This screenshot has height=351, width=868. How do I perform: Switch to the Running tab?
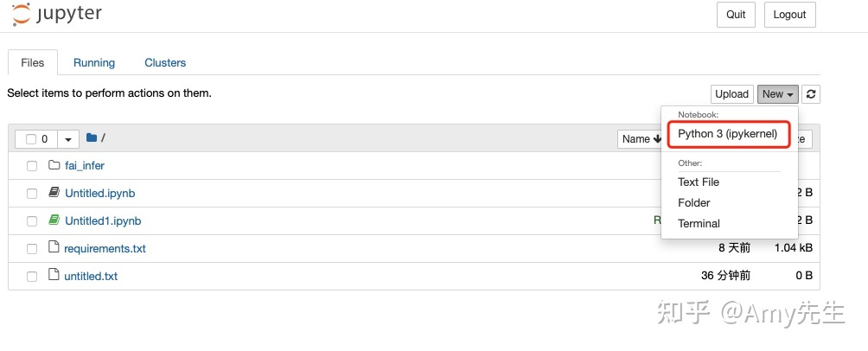coord(94,62)
